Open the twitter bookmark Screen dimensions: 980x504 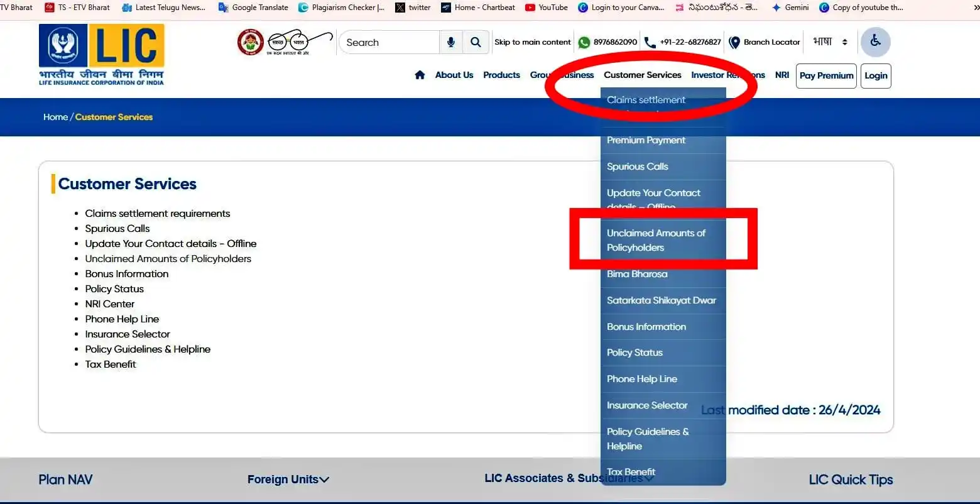click(413, 8)
